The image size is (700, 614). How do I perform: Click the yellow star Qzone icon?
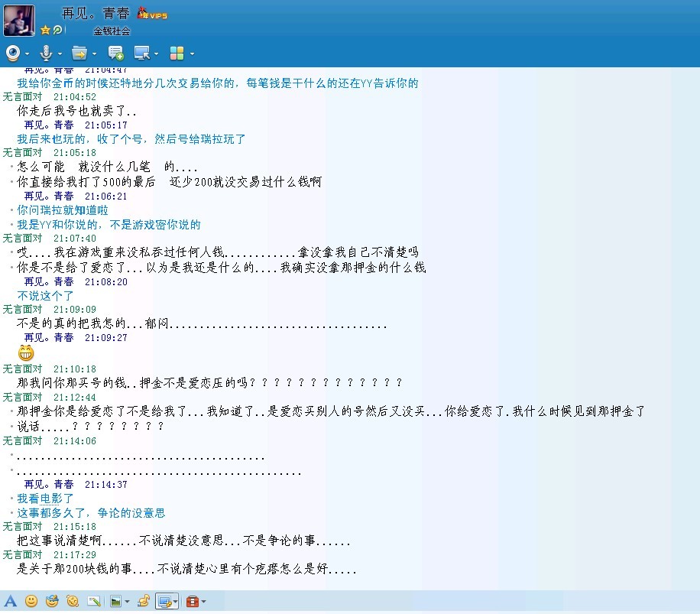click(x=45, y=31)
